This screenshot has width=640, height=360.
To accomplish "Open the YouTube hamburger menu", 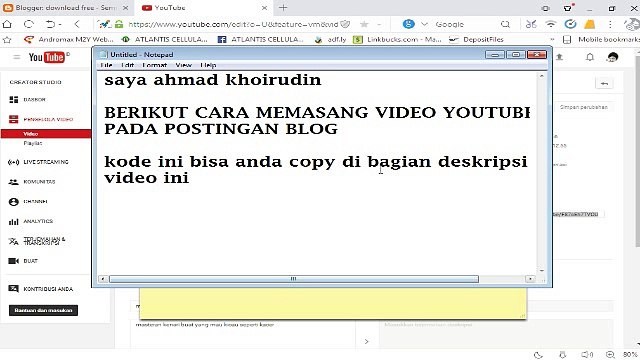I will click(x=16, y=57).
